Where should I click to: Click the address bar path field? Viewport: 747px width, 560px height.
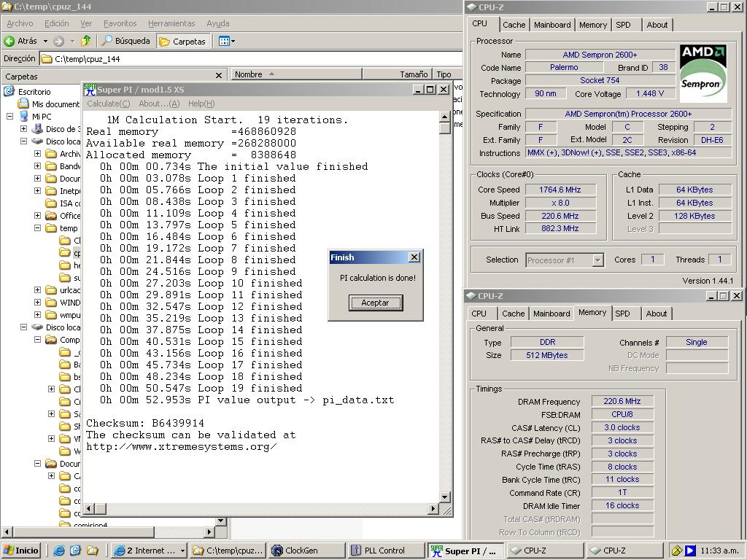click(x=250, y=59)
